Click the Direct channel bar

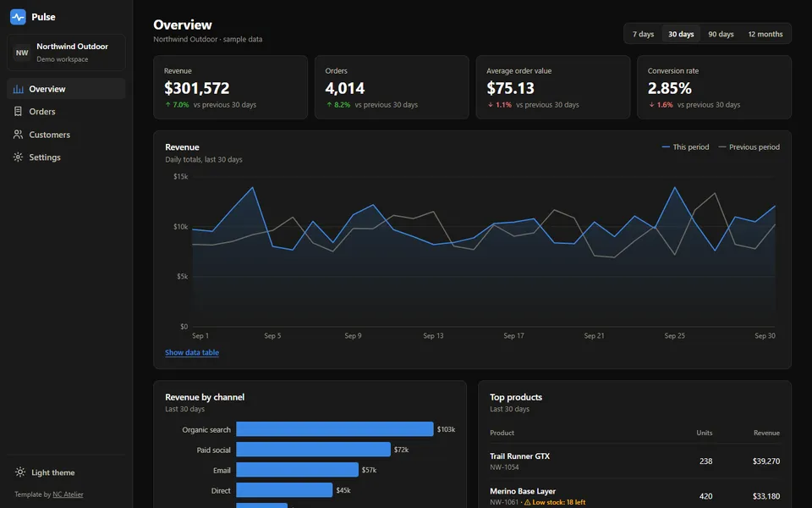click(x=284, y=490)
